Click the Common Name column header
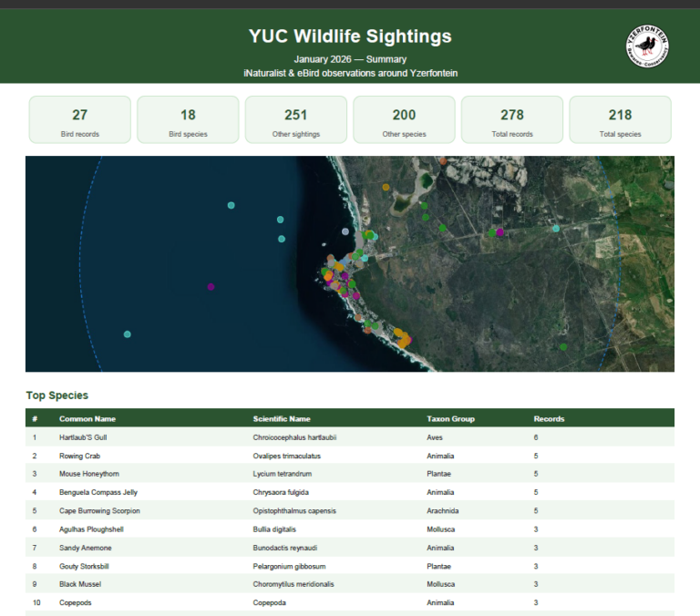Image resolution: width=700 pixels, height=616 pixels. (87, 418)
